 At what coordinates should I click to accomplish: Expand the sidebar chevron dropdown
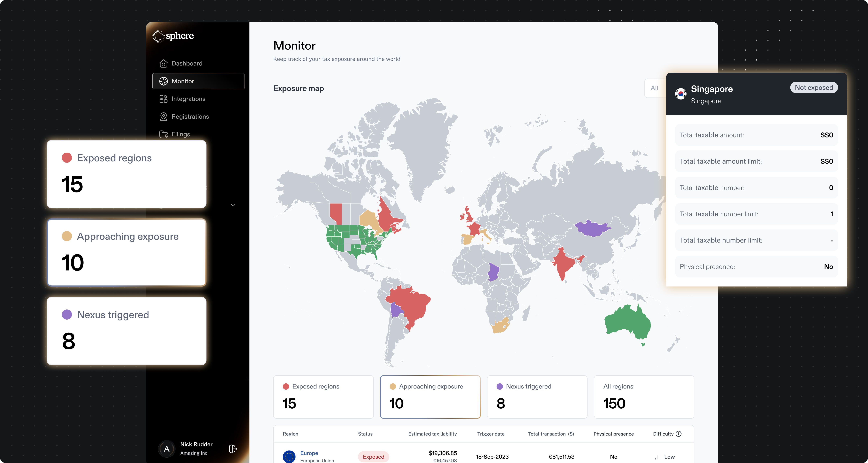coord(233,205)
